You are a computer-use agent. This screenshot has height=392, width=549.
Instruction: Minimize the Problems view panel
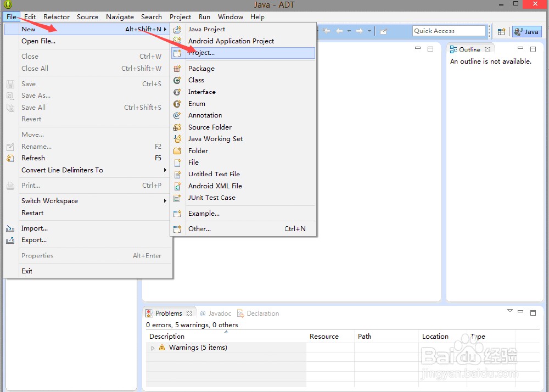[x=520, y=311]
